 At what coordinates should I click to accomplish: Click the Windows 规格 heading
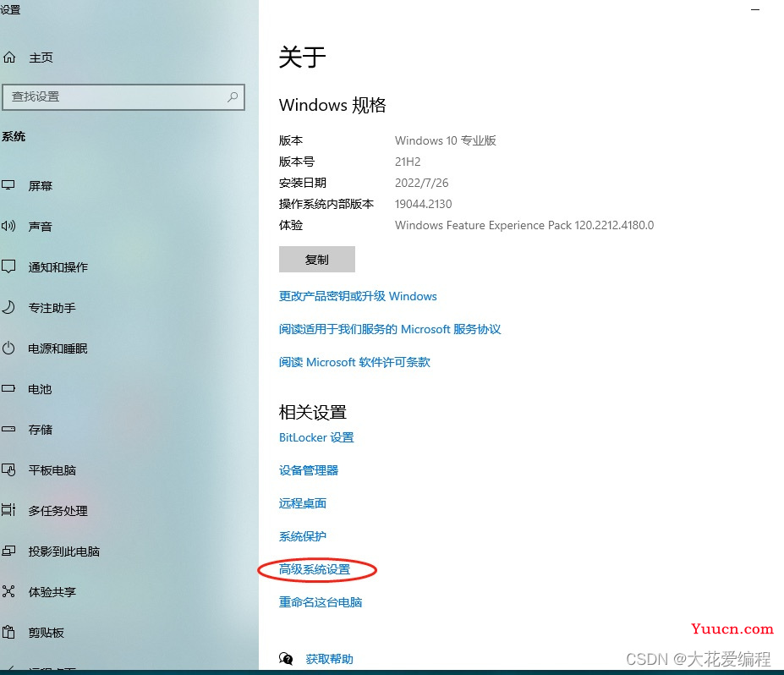[x=332, y=105]
